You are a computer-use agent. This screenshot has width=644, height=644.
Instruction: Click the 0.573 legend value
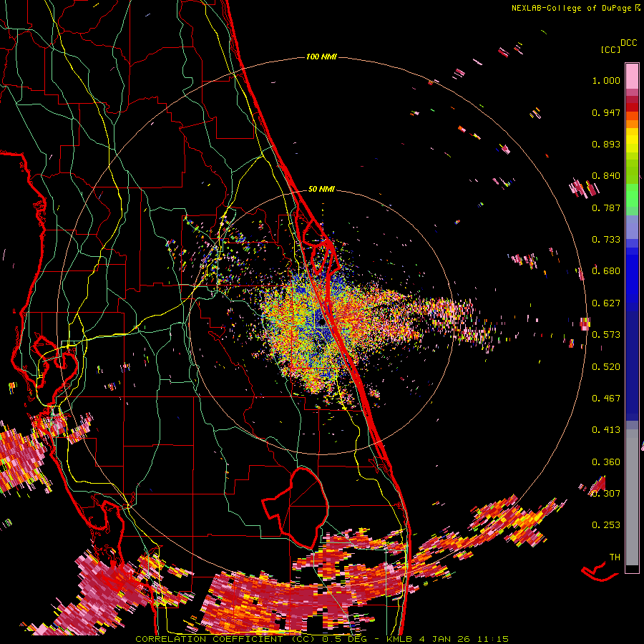[606, 335]
